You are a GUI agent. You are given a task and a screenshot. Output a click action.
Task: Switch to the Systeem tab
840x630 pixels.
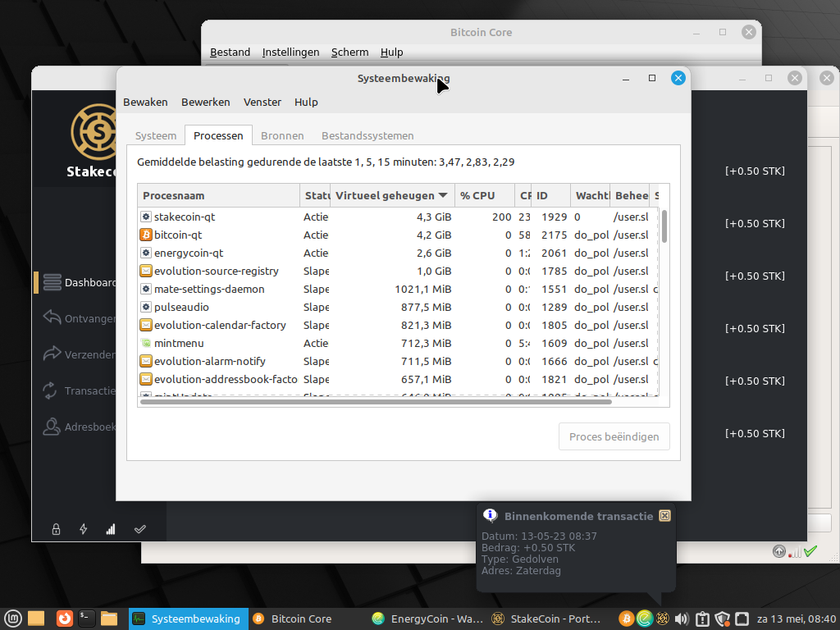[x=156, y=135]
